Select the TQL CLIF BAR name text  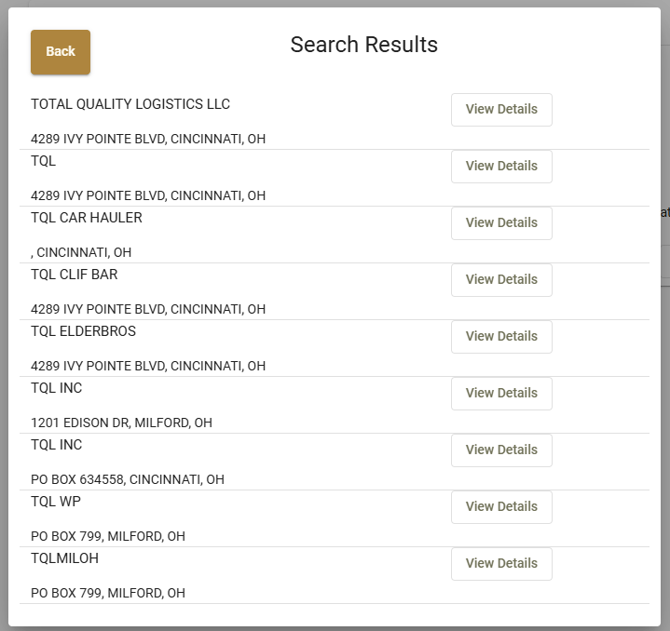point(74,275)
